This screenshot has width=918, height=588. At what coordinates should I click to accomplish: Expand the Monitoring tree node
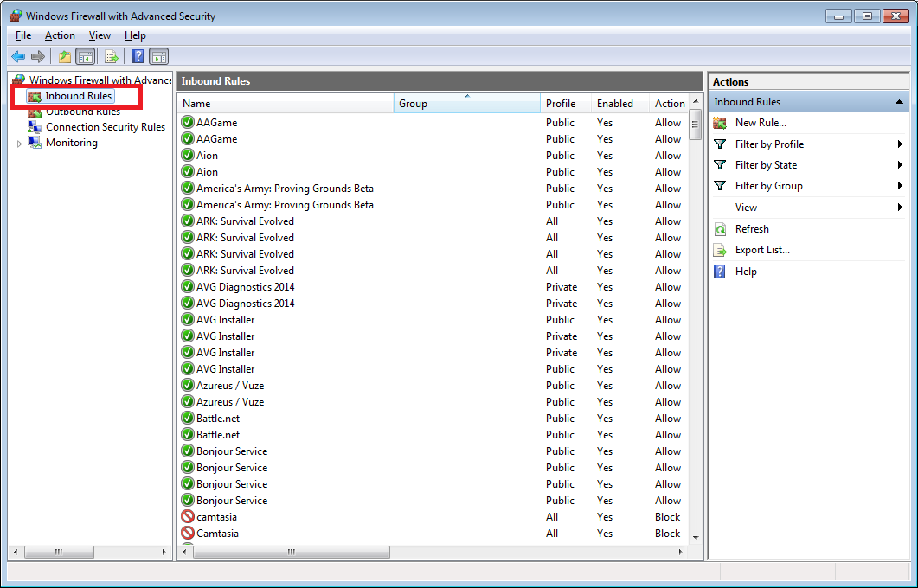pos(19,144)
